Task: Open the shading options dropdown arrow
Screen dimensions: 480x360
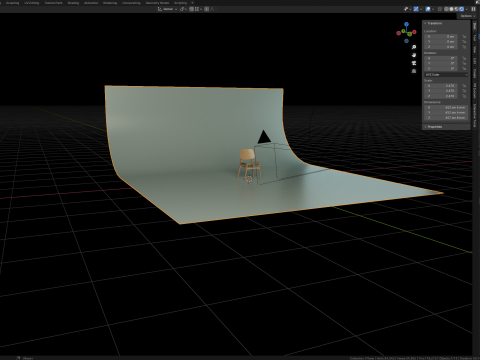Action: pos(467,9)
